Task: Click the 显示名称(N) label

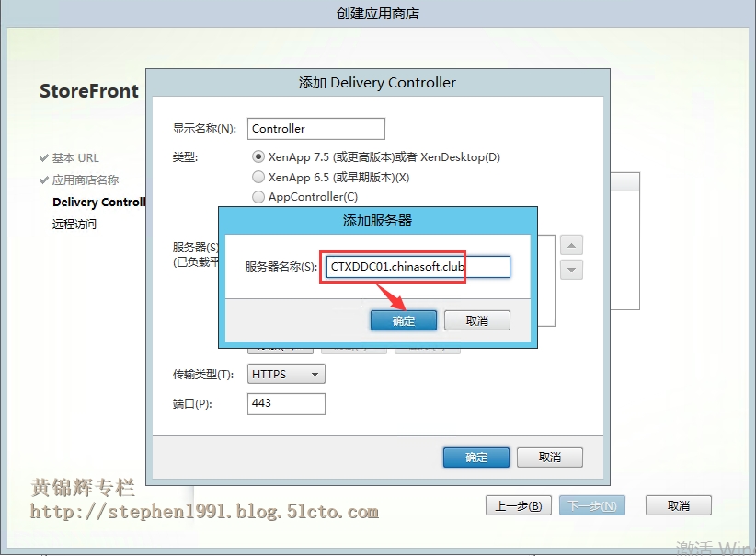Action: coord(204,128)
